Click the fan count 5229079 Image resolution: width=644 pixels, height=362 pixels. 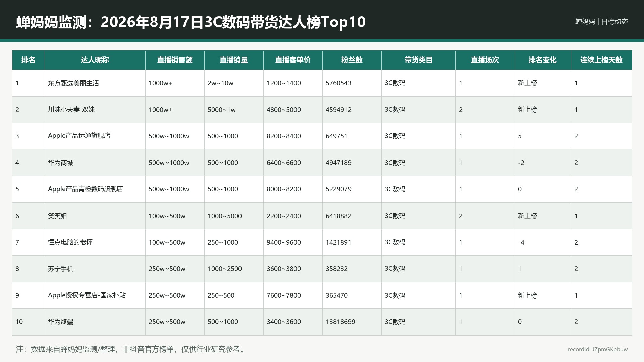(338, 189)
